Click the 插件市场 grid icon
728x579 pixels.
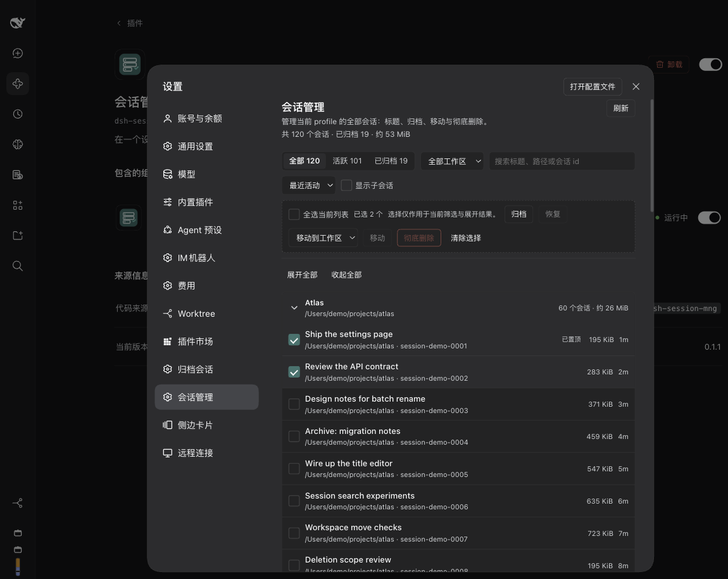point(168,341)
